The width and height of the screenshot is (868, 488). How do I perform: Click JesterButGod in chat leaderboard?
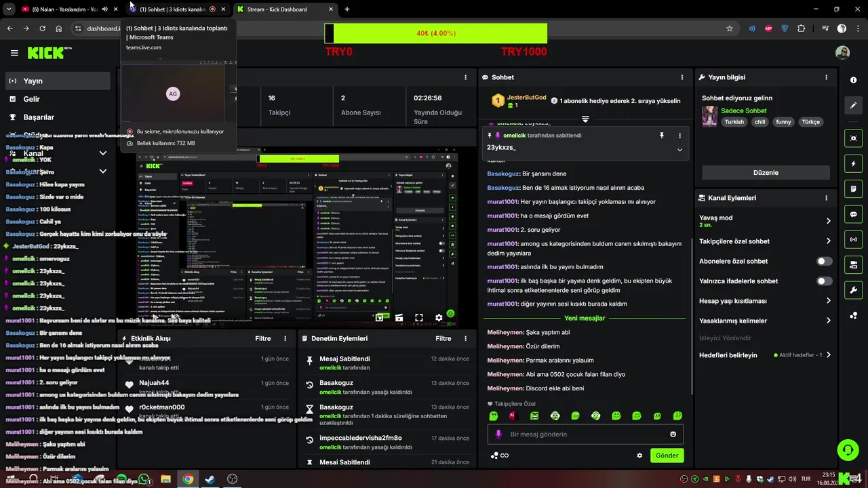pyautogui.click(x=526, y=98)
